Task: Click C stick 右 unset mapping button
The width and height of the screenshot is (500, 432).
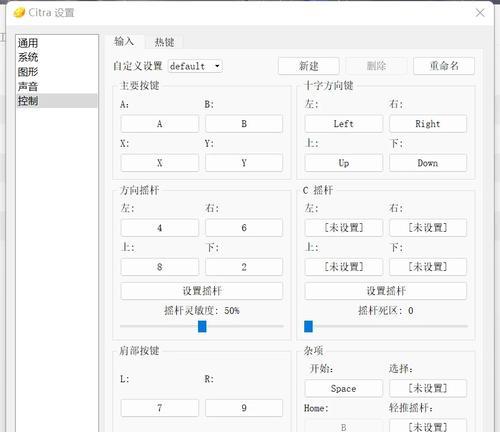Action: pos(428,228)
